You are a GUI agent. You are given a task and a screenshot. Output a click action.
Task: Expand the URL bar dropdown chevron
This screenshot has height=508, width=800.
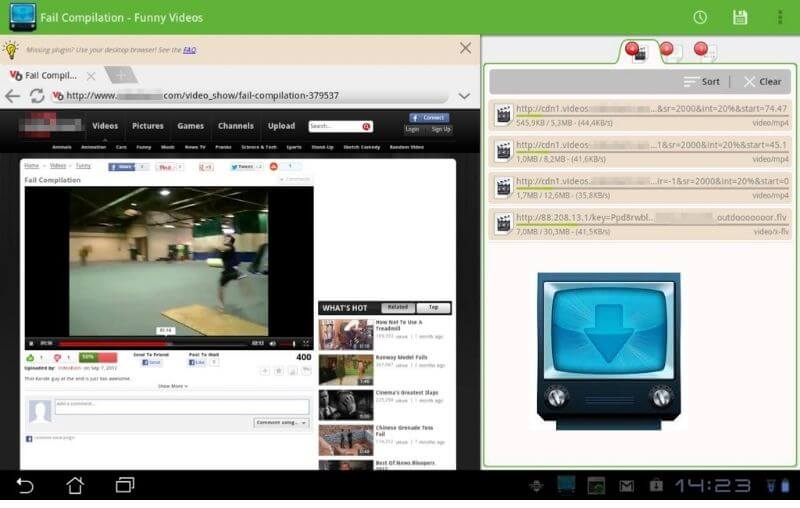tap(464, 96)
